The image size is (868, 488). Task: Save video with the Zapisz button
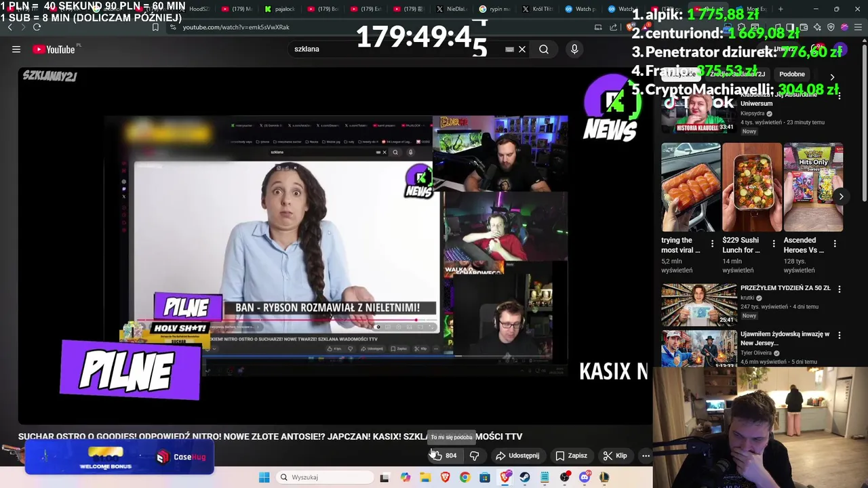(572, 455)
